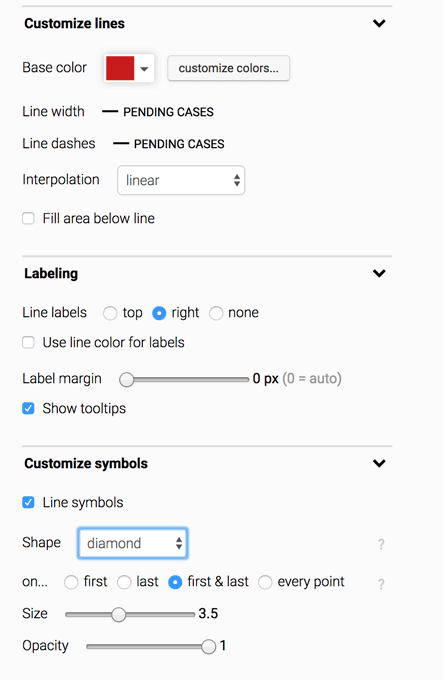Open the Shape diamond dropdown
This screenshot has width=443, height=680.
tap(133, 543)
